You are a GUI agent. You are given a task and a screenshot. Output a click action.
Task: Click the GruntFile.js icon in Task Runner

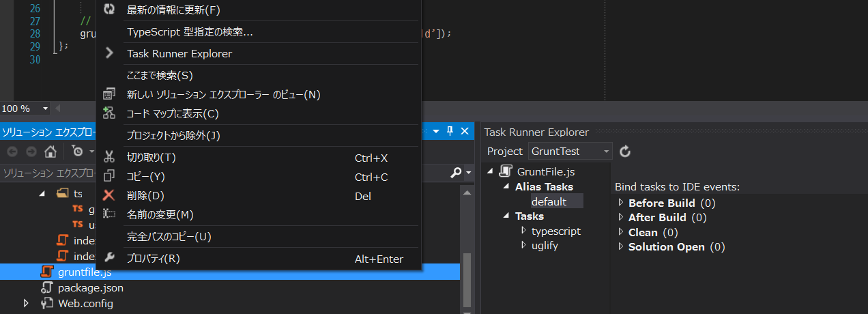tap(506, 171)
